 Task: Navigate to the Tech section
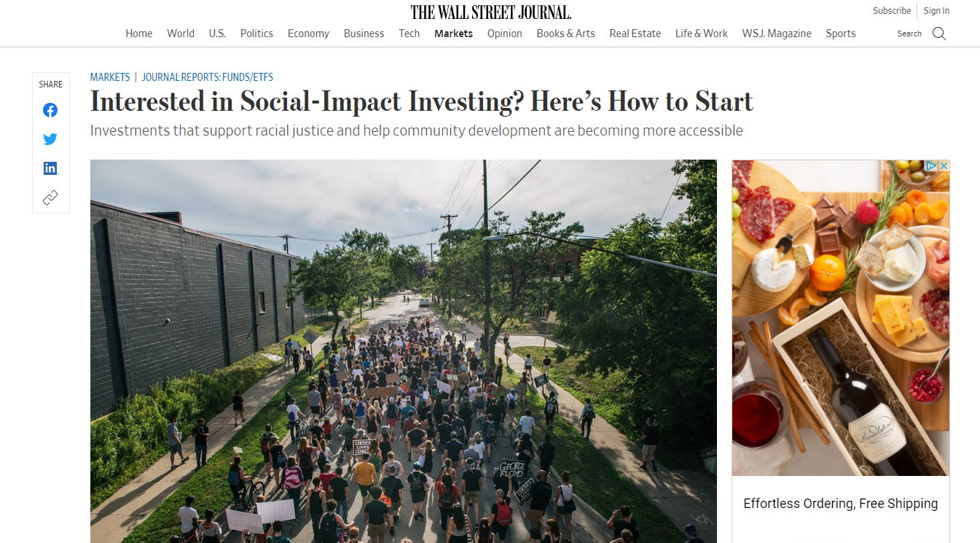pyautogui.click(x=409, y=34)
